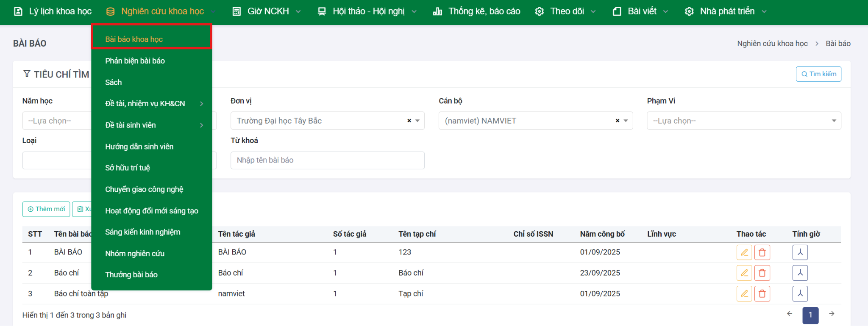
Task: Click page 1 pagination button
Action: (x=810, y=315)
